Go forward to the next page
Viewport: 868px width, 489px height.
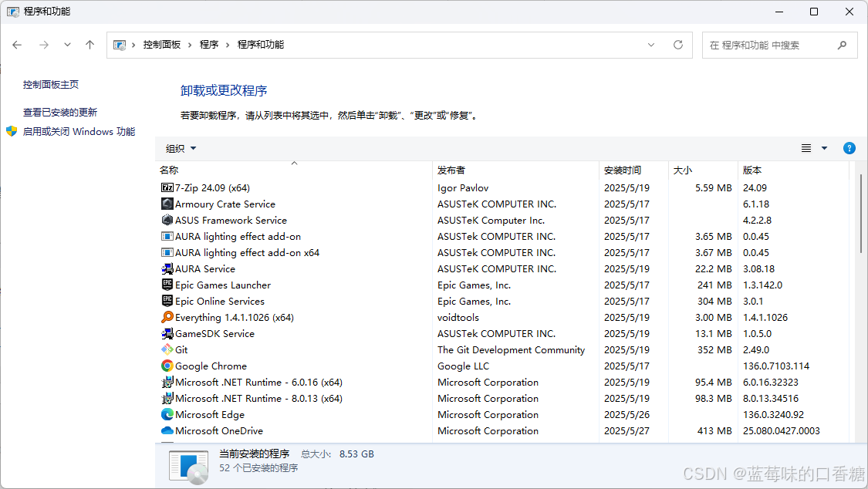[x=44, y=45]
